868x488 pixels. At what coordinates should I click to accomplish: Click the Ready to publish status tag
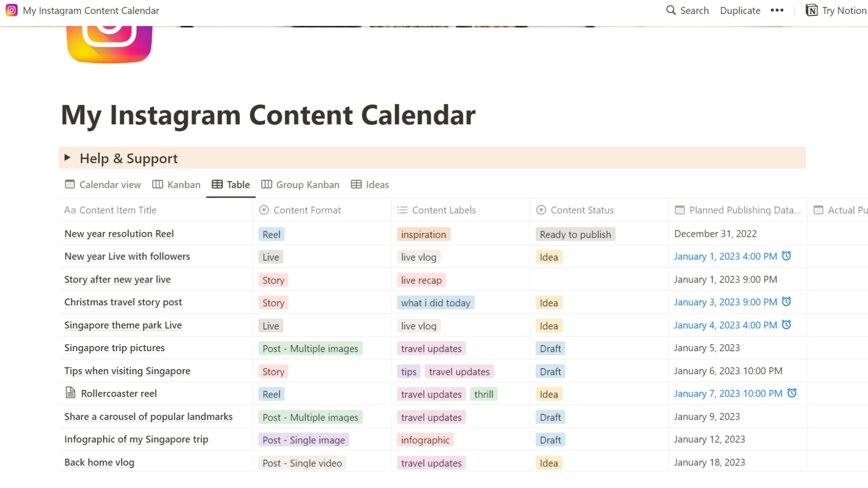pyautogui.click(x=575, y=234)
